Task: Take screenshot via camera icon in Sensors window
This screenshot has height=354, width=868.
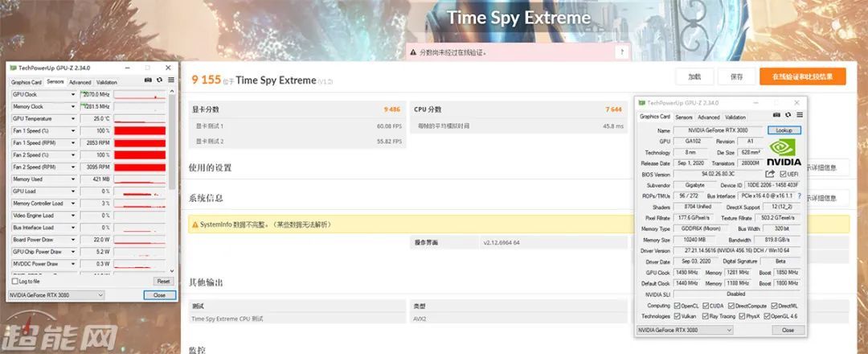Action: (x=149, y=80)
